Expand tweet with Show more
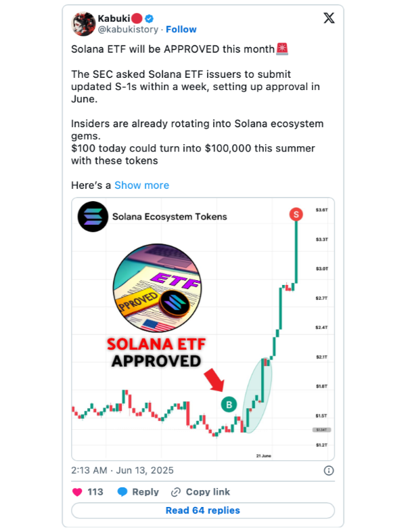This screenshot has width=393, height=532. coord(142,185)
